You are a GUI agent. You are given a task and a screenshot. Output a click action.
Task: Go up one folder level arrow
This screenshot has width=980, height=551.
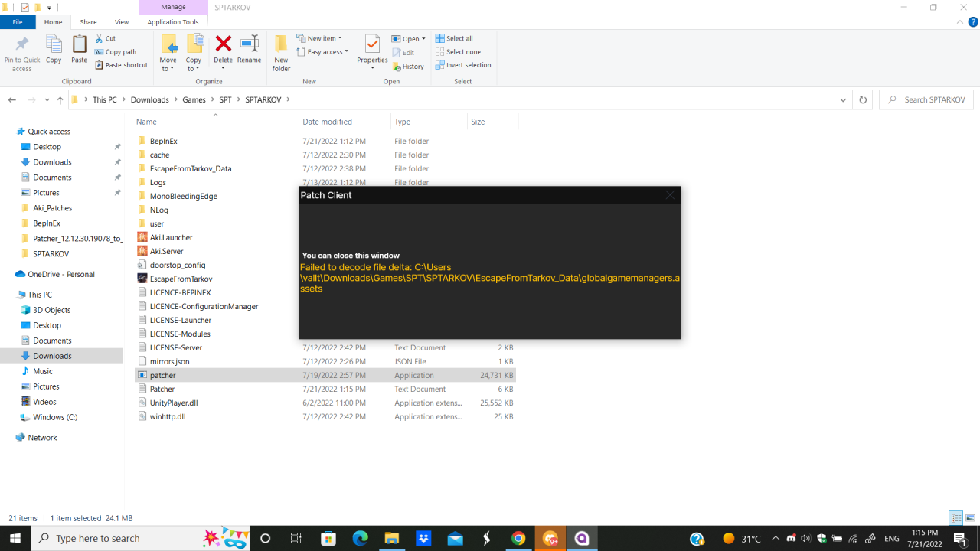pyautogui.click(x=60, y=100)
